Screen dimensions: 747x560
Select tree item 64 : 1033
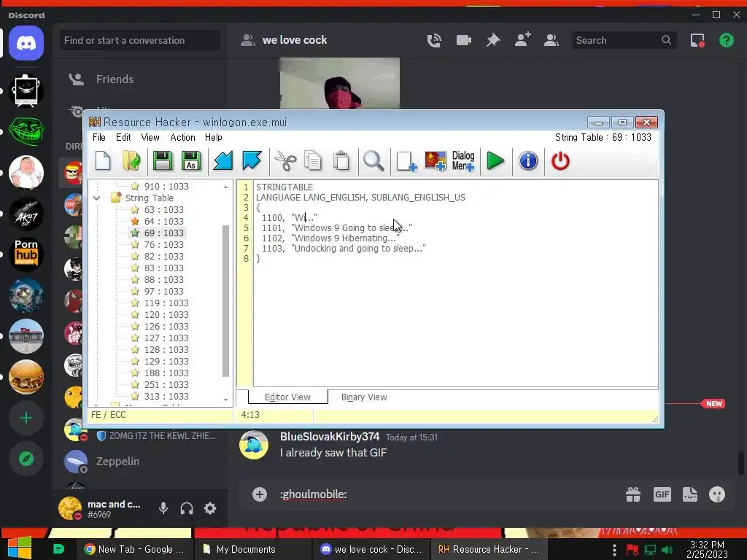click(x=164, y=222)
